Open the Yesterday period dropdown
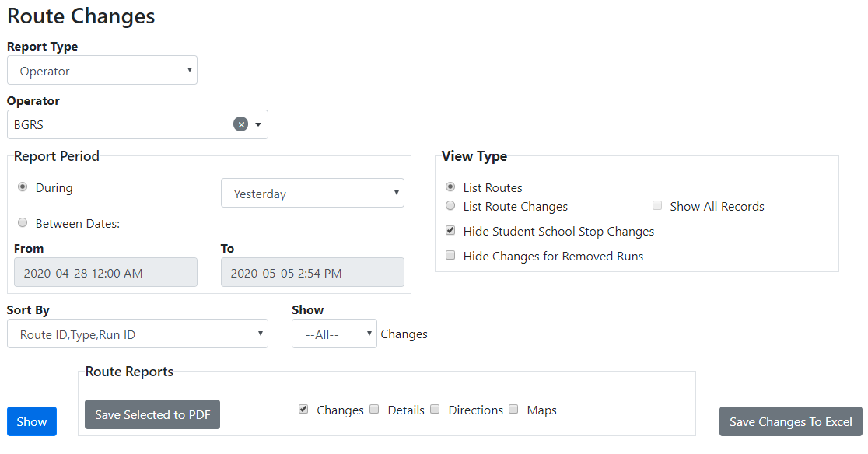The width and height of the screenshot is (868, 454). point(312,194)
